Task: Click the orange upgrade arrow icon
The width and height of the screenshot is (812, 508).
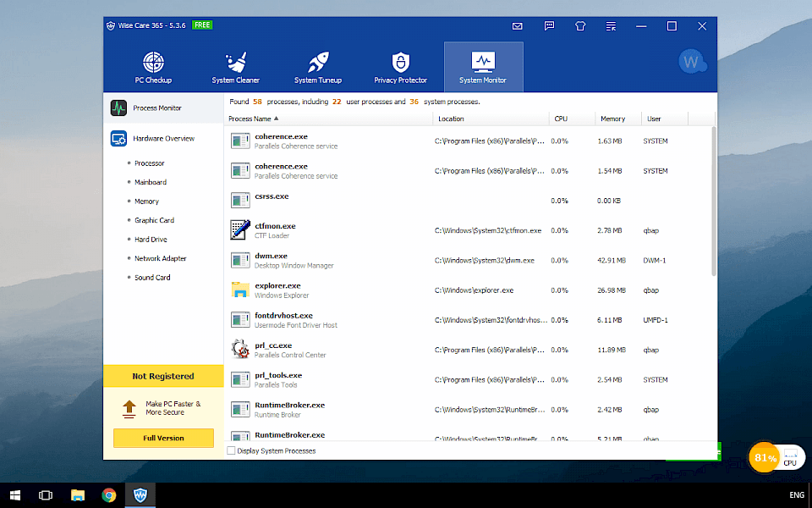Action: click(129, 408)
